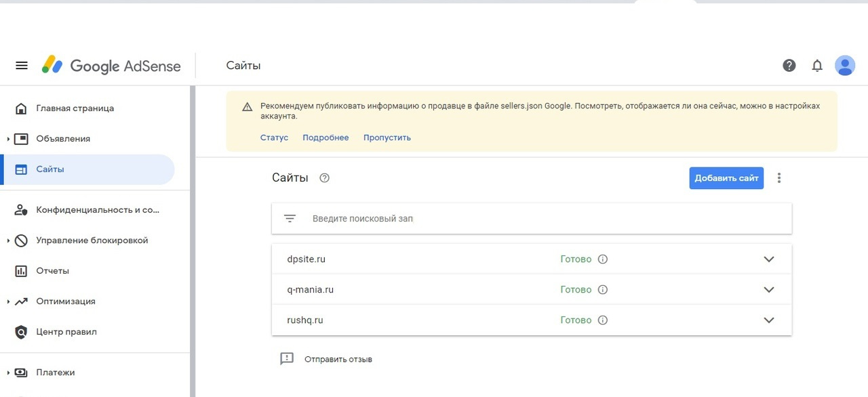This screenshot has height=397, width=868.
Task: Open notifications bell
Action: [817, 66]
